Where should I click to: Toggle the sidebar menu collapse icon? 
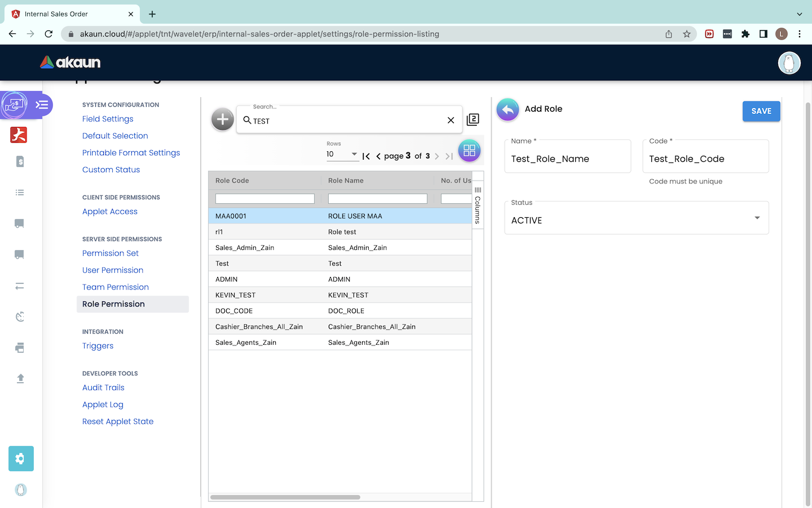pyautogui.click(x=42, y=105)
